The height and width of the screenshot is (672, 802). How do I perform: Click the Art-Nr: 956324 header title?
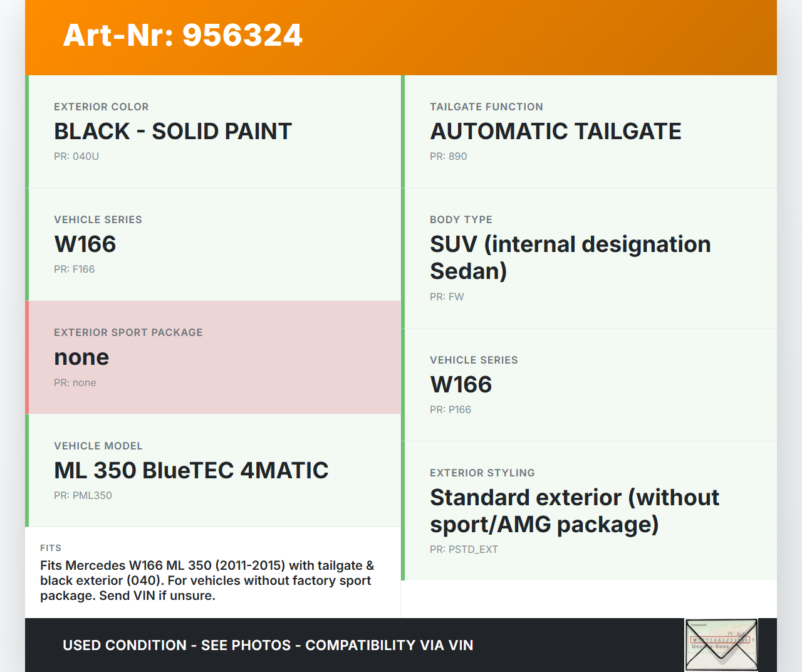182,35
